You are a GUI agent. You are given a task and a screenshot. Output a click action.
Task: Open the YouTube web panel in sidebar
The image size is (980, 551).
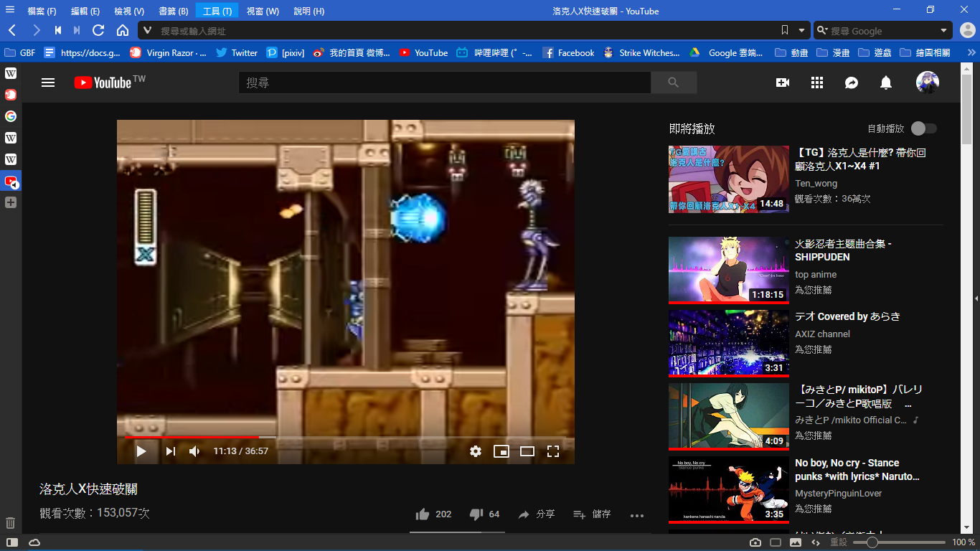[x=11, y=182]
